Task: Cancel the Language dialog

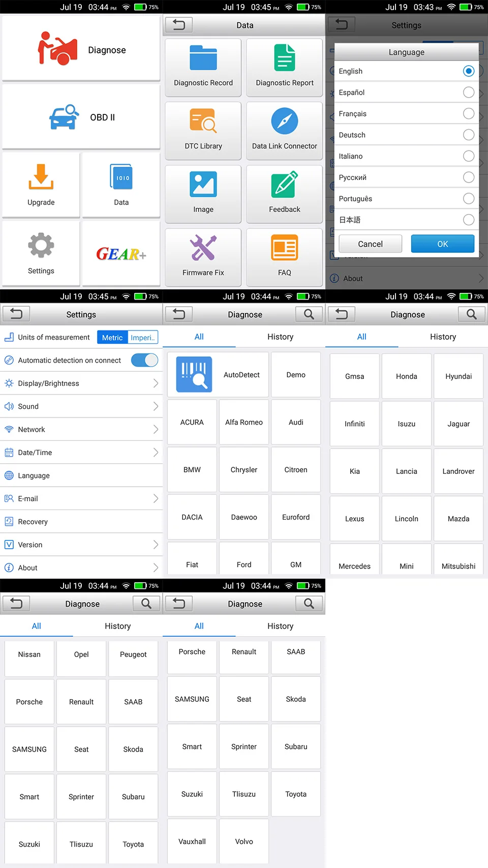Action: click(x=371, y=244)
